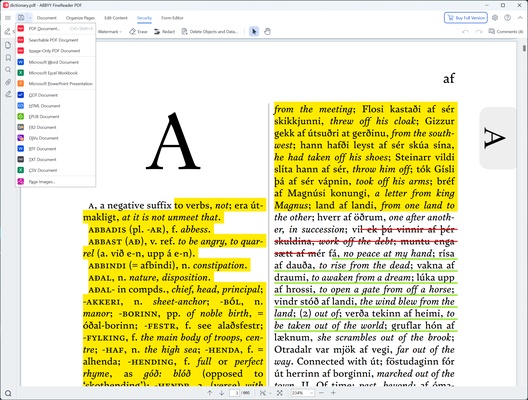Screen dimensions: 528x400
Task: Save as Microsoft PowerPoint Presentation
Action: 56,84
